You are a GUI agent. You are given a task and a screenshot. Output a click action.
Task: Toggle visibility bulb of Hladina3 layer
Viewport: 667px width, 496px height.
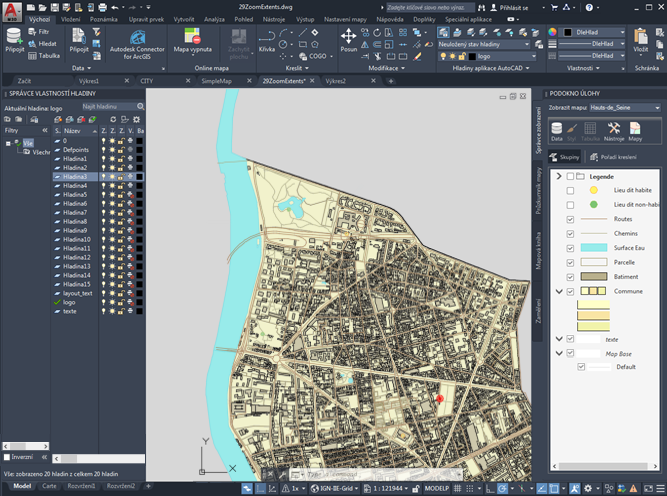click(104, 177)
